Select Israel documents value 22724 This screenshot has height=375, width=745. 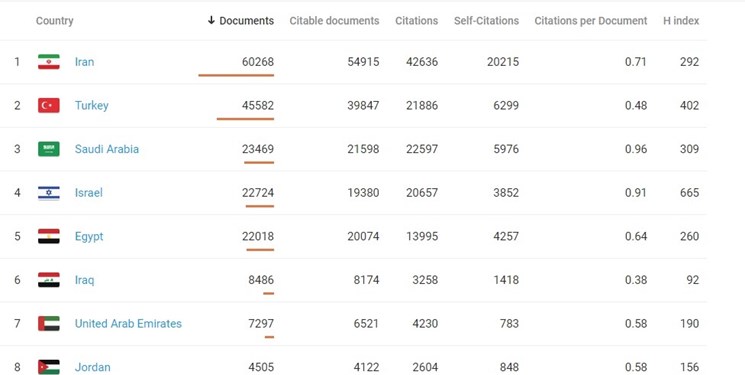[258, 192]
